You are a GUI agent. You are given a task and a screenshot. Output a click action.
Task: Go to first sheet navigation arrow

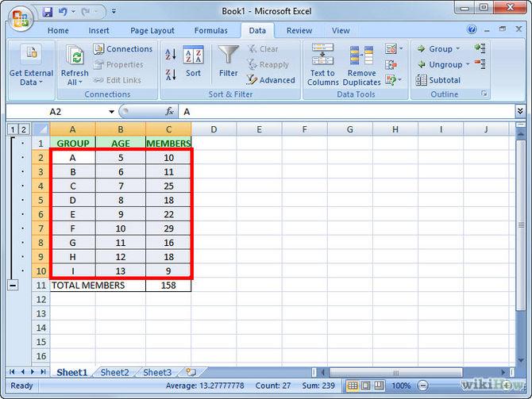pos(12,372)
